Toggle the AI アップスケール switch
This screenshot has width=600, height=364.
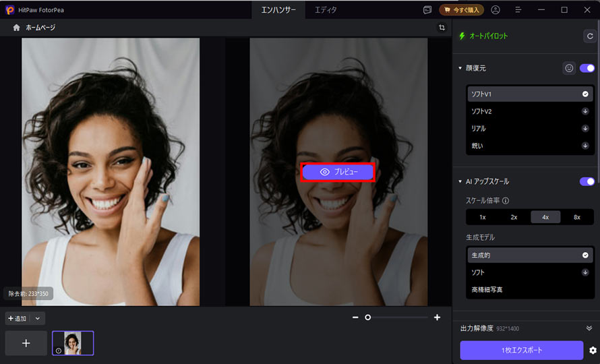click(587, 181)
